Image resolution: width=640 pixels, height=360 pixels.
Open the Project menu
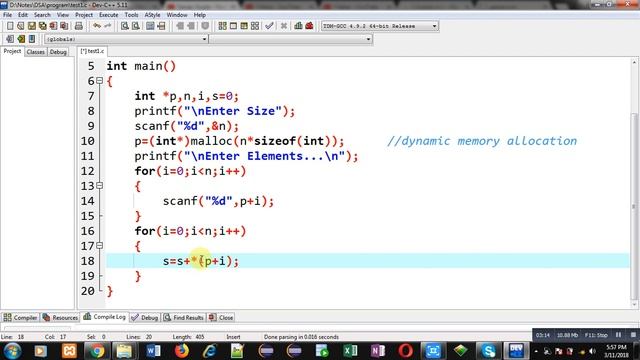[84, 15]
